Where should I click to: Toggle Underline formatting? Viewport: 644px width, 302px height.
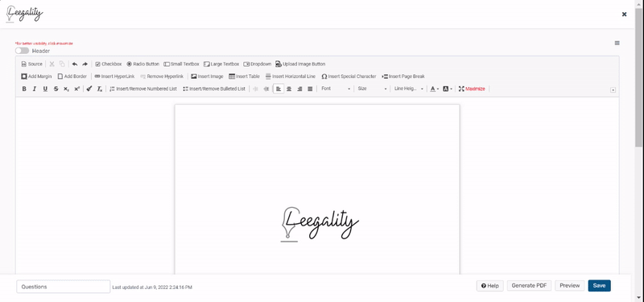(45, 89)
